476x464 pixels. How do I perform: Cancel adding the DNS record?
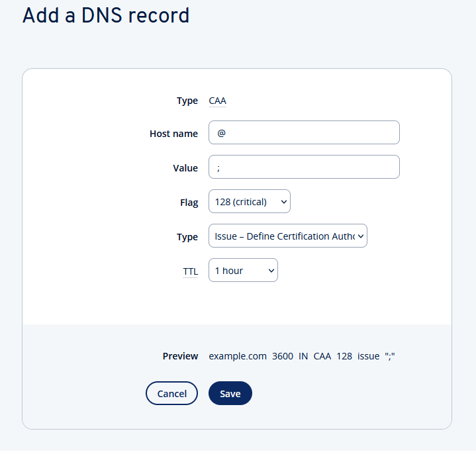(x=171, y=393)
